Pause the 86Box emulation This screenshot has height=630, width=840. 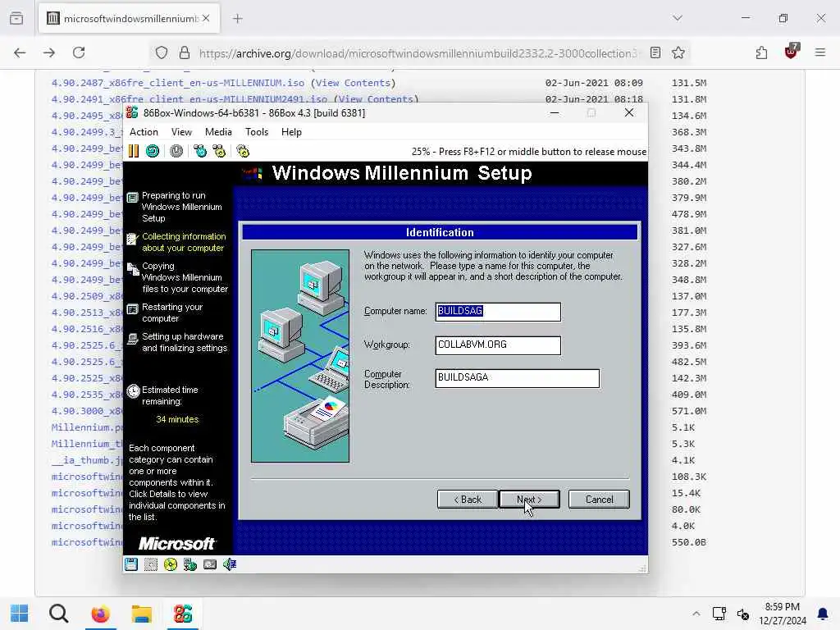click(x=134, y=151)
